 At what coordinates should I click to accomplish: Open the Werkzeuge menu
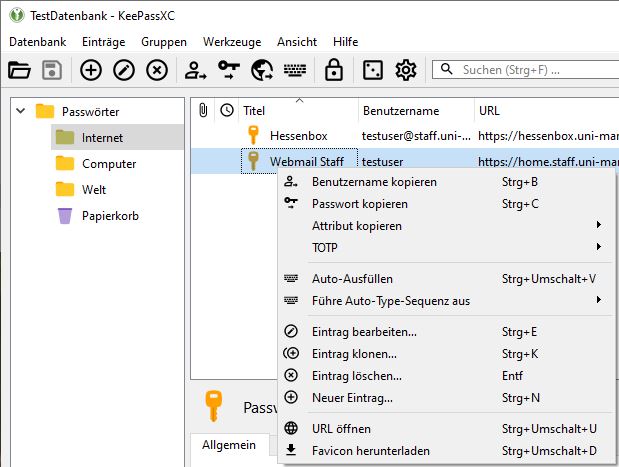point(232,42)
